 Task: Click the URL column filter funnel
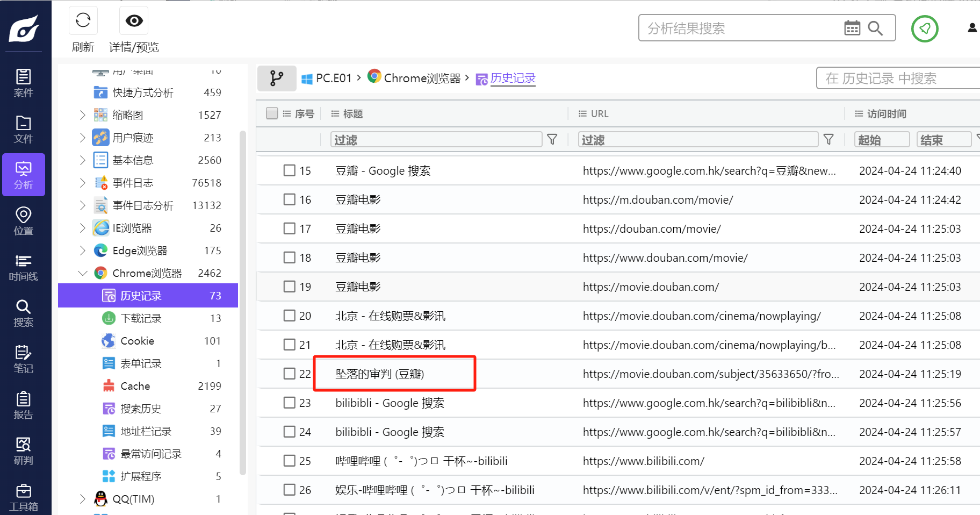point(828,140)
